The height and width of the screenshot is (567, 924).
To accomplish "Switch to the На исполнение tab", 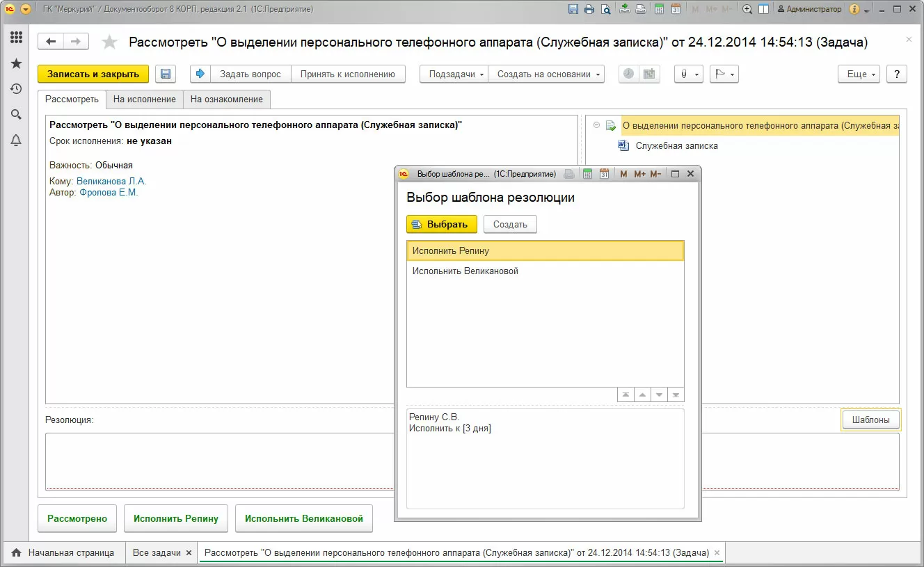I will [145, 99].
